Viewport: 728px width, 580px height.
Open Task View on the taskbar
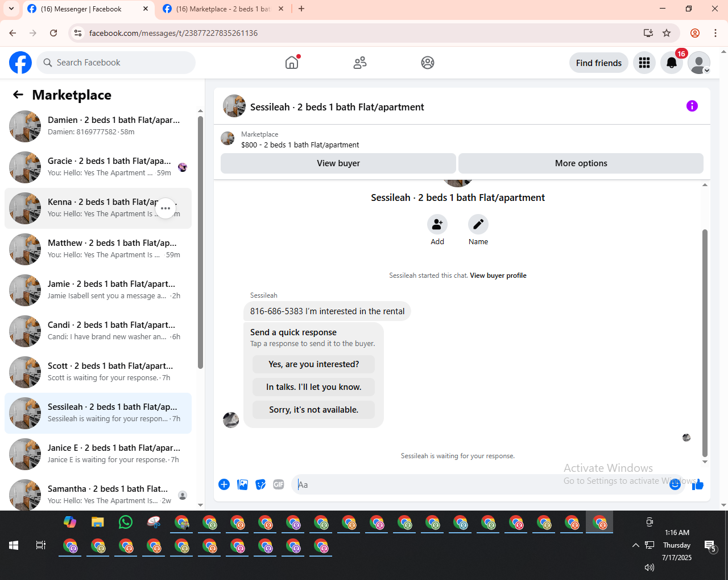[x=41, y=545]
